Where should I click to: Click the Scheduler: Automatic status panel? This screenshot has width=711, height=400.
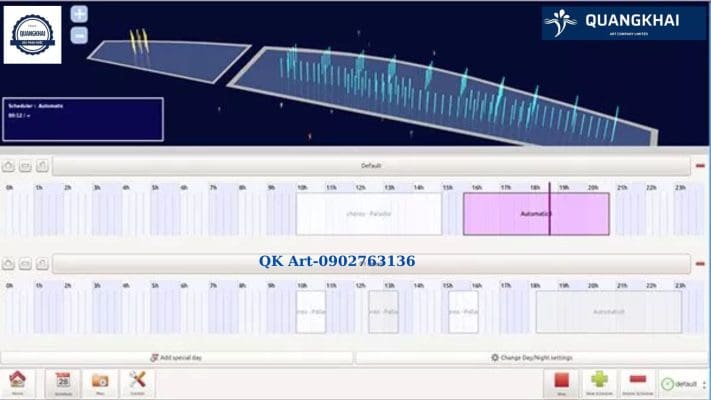(x=83, y=119)
